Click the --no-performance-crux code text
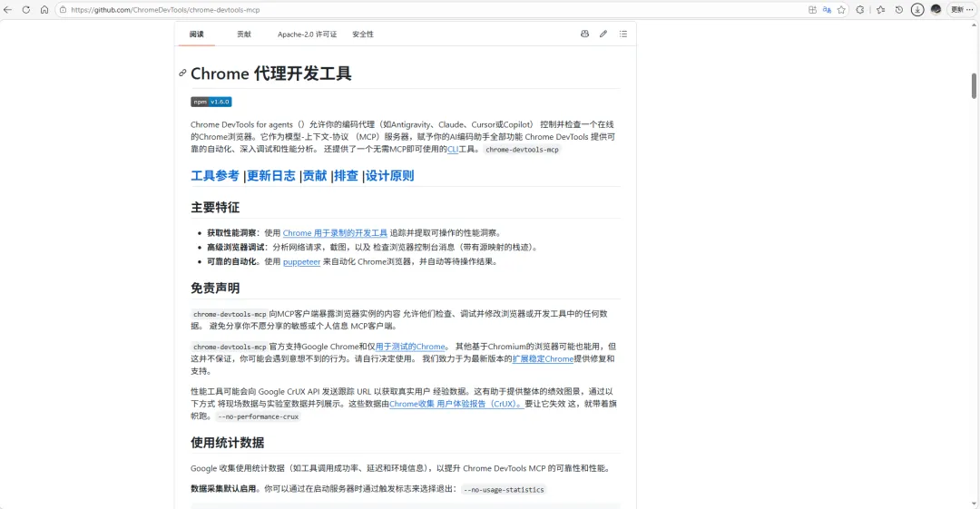Screen dimensions: 980x509 point(258,416)
